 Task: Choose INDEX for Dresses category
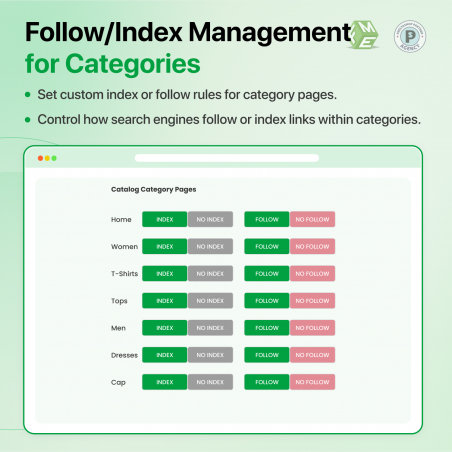[165, 355]
